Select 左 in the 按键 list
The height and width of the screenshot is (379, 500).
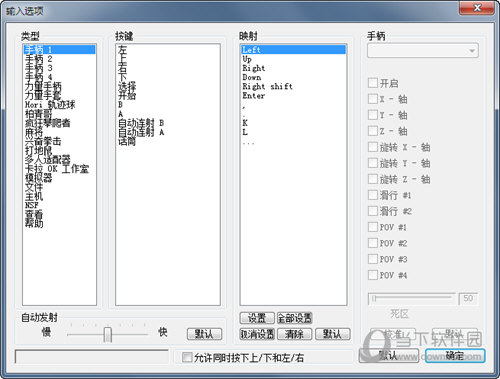168,50
